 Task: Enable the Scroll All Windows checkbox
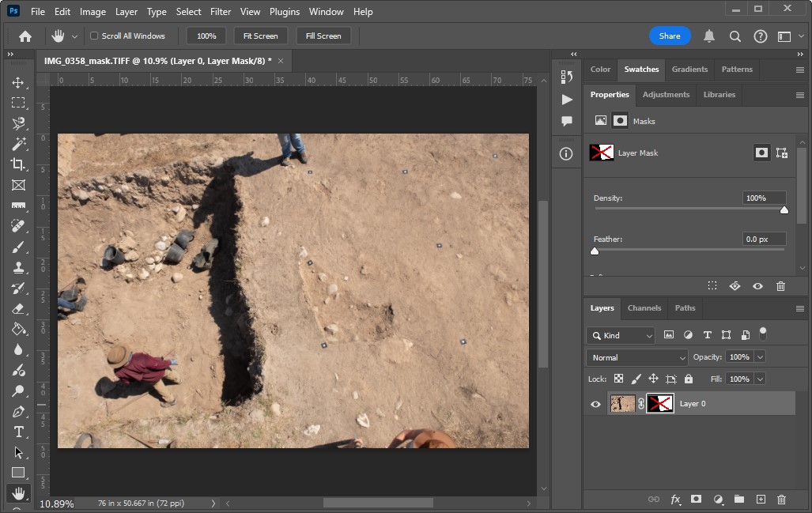click(x=95, y=36)
